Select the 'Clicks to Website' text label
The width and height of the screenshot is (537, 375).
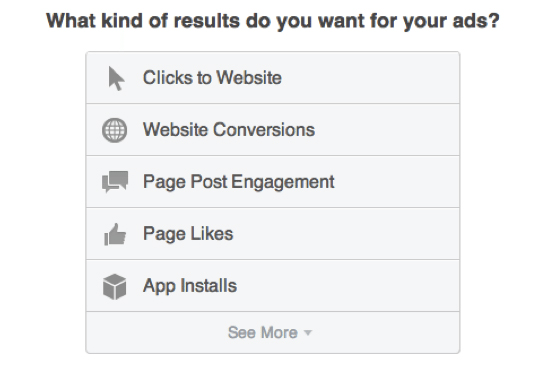tap(212, 78)
